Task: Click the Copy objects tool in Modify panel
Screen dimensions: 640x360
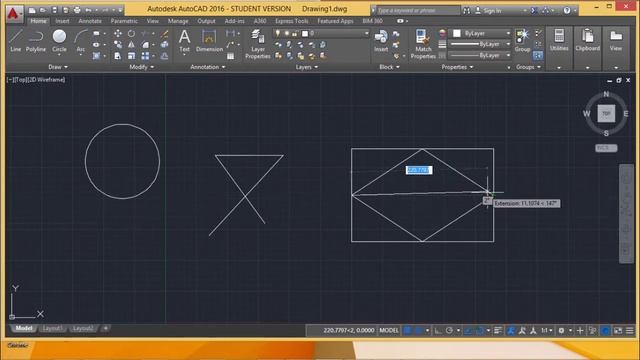Action: pyautogui.click(x=118, y=44)
